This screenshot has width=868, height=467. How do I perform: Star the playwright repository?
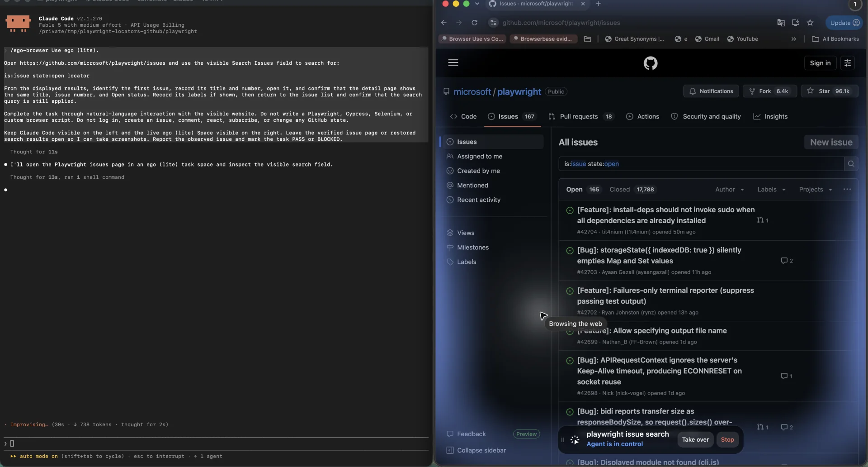click(829, 91)
